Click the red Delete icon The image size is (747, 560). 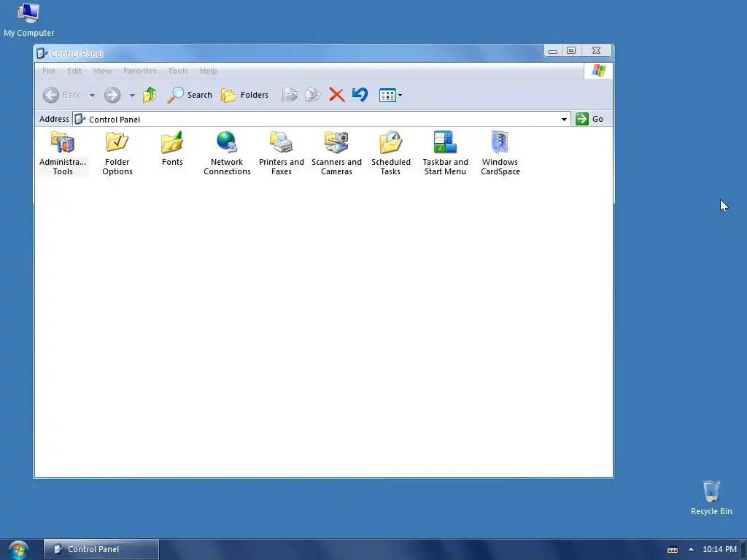click(337, 95)
